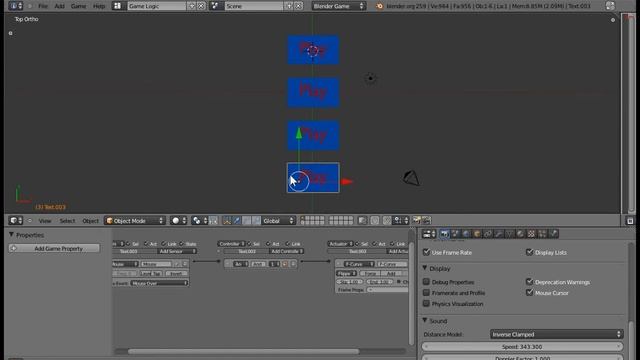Open the Blender Game engine dropdown
Image resolution: width=640 pixels, height=360 pixels.
point(338,6)
